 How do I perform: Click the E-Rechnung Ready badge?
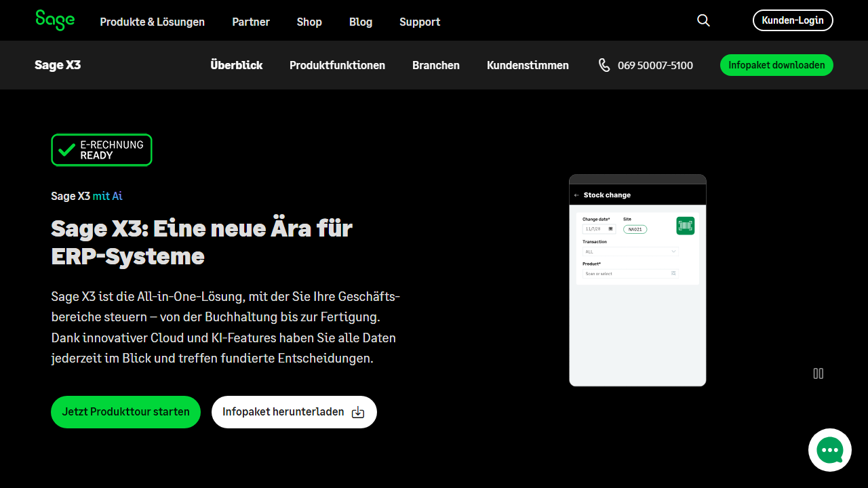pos(102,150)
